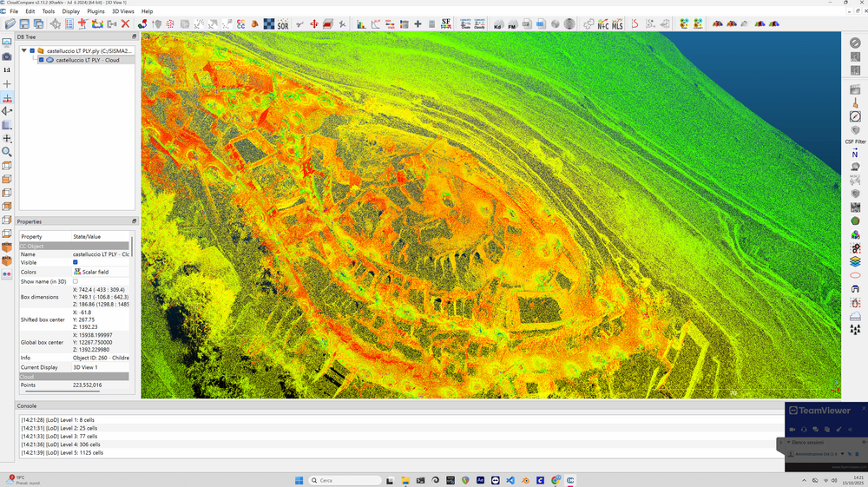Select the magnifier zoom tool

point(7,152)
